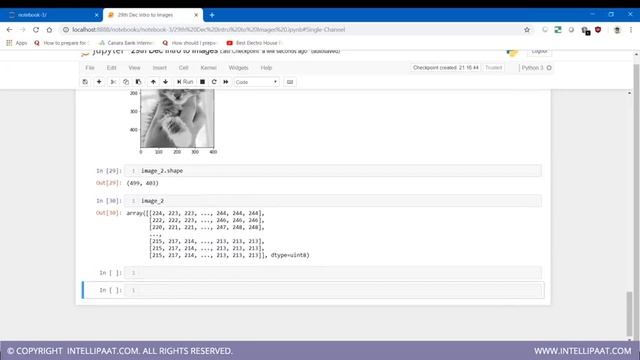640x360 pixels.
Task: Restart kernel and run all cells icon
Action: coord(226,82)
